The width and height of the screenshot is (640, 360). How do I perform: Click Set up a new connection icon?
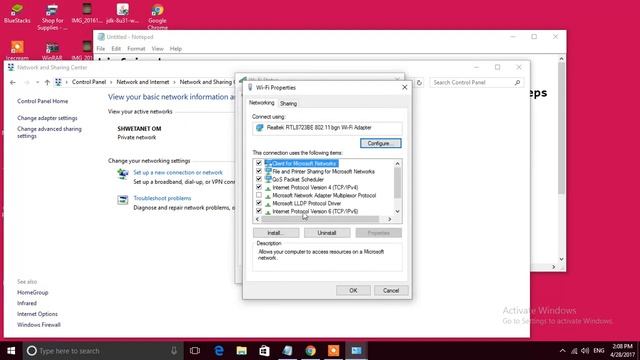click(x=122, y=174)
